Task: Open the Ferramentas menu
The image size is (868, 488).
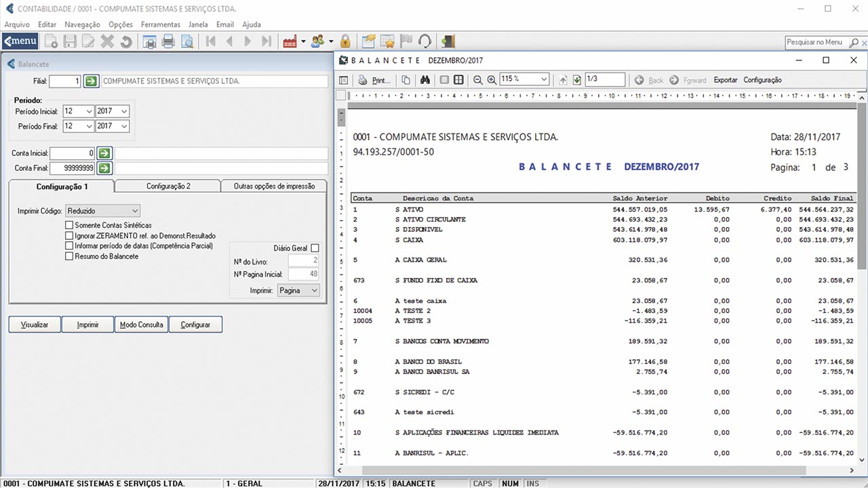Action: [161, 24]
